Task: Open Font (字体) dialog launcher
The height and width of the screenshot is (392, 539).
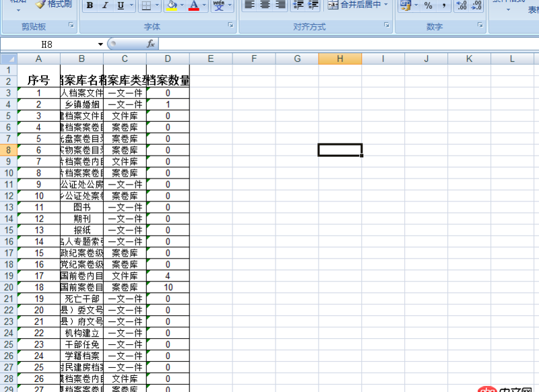Action: pyautogui.click(x=230, y=25)
